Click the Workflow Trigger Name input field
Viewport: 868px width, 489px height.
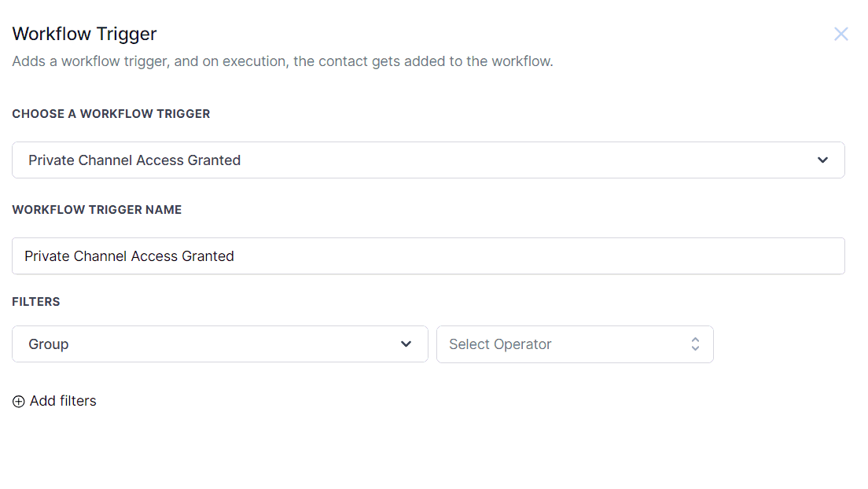click(x=428, y=256)
